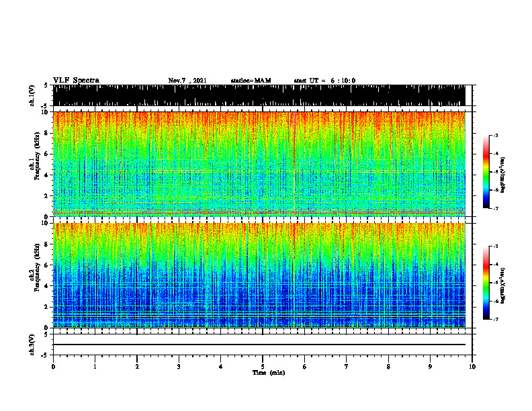532x411 pixels.
Task: Click the flat ch.3 voltage trace line
Action: pyautogui.click(x=259, y=345)
